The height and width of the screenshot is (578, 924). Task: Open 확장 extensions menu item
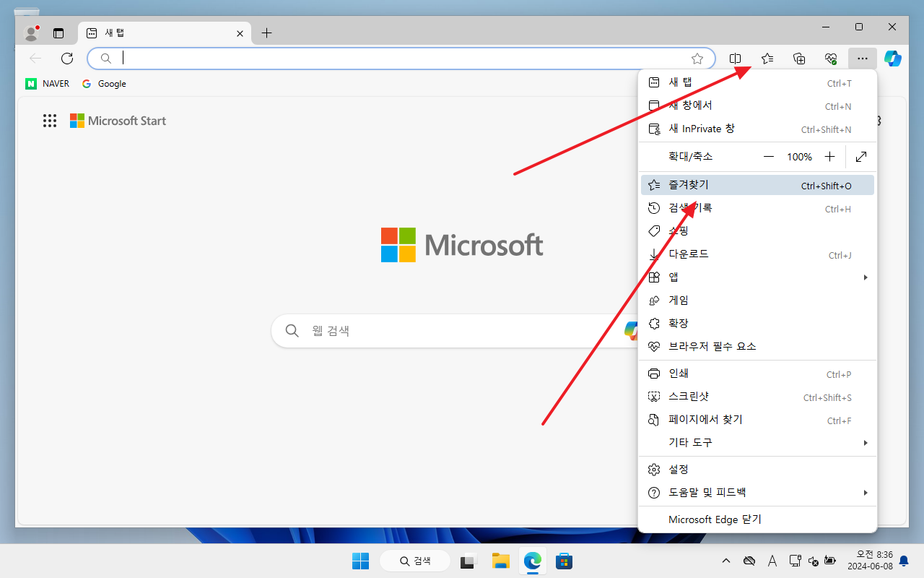tap(757, 324)
